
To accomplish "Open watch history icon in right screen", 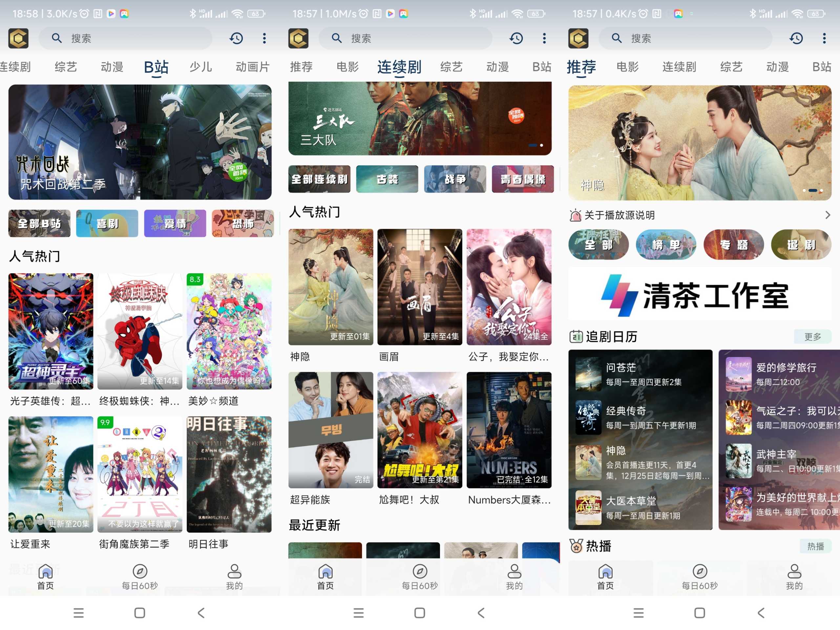I will point(796,38).
